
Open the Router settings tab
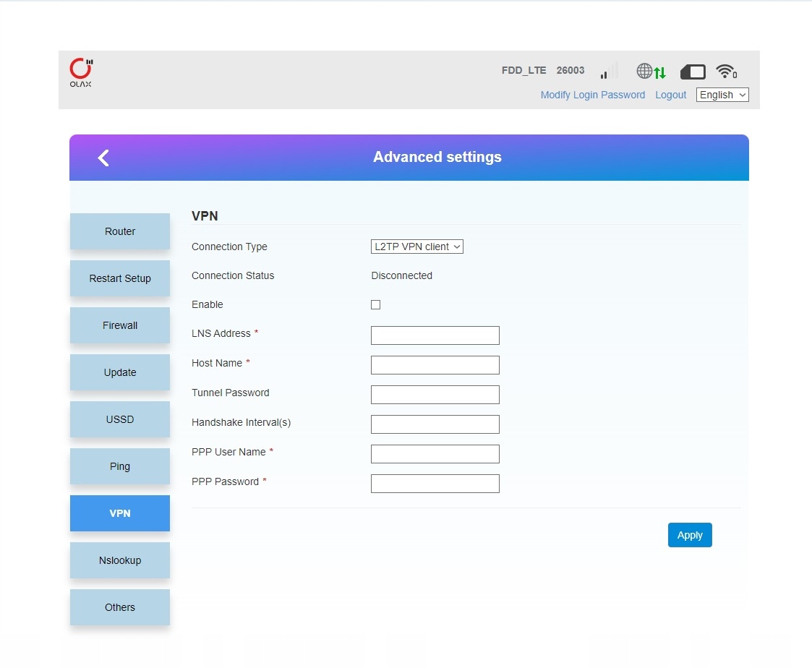120,231
